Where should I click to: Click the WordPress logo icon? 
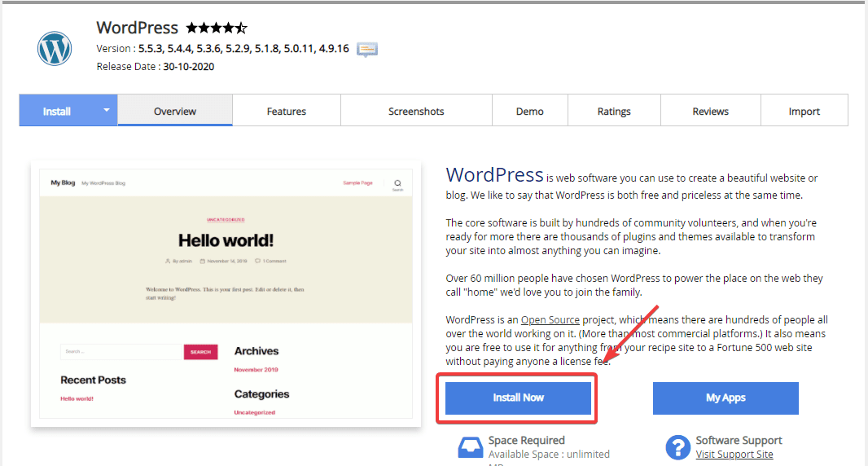coord(55,49)
